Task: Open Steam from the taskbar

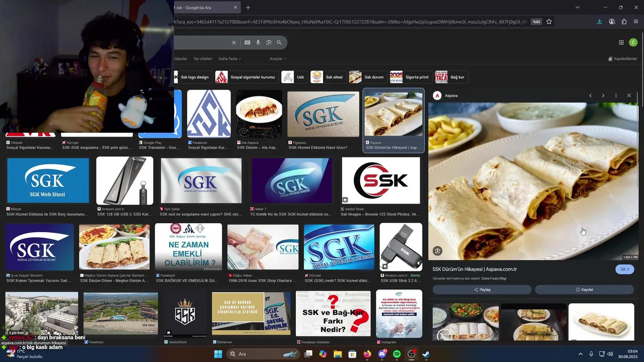Action: (426, 354)
